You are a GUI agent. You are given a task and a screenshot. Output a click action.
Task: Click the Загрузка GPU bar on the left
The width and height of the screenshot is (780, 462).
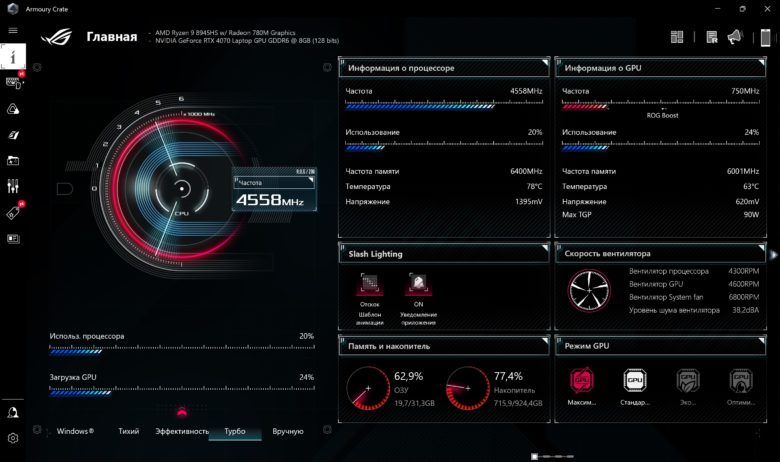click(x=182, y=391)
